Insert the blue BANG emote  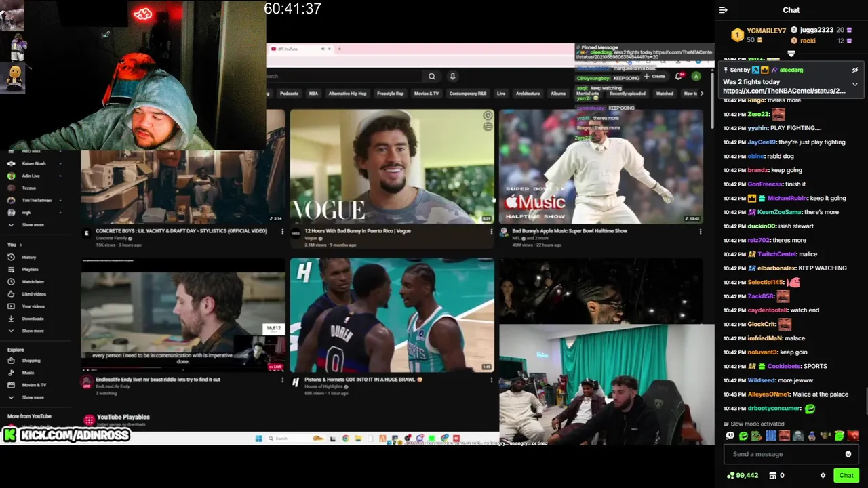(x=771, y=436)
